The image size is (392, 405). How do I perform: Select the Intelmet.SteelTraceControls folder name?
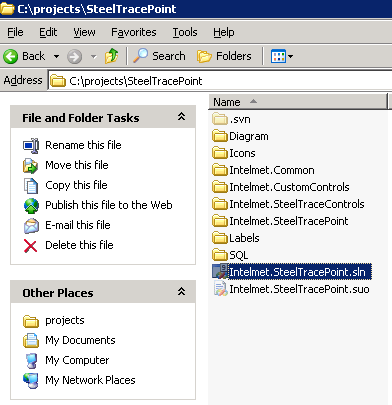297,204
